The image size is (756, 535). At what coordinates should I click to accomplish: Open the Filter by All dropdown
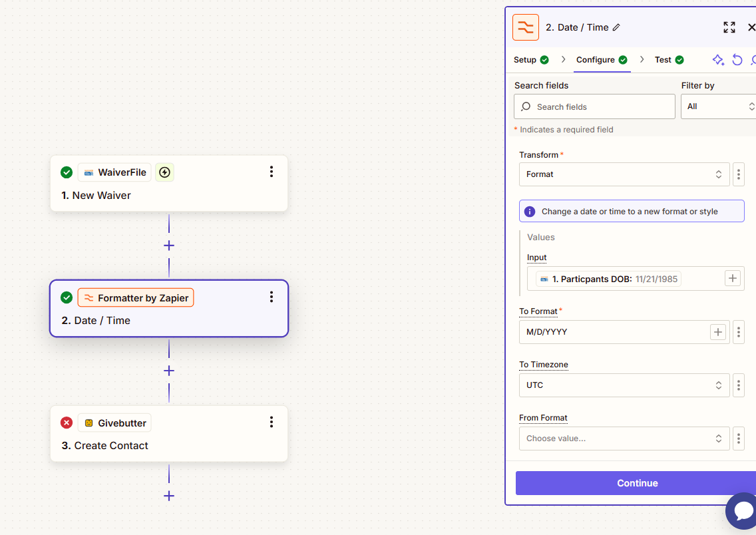718,106
